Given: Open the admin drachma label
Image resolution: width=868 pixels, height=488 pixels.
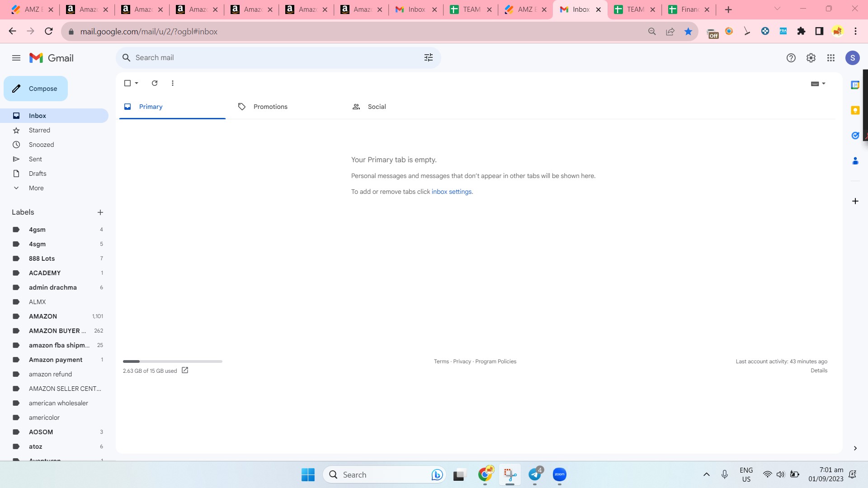Looking at the screenshot, I should 54,287.
